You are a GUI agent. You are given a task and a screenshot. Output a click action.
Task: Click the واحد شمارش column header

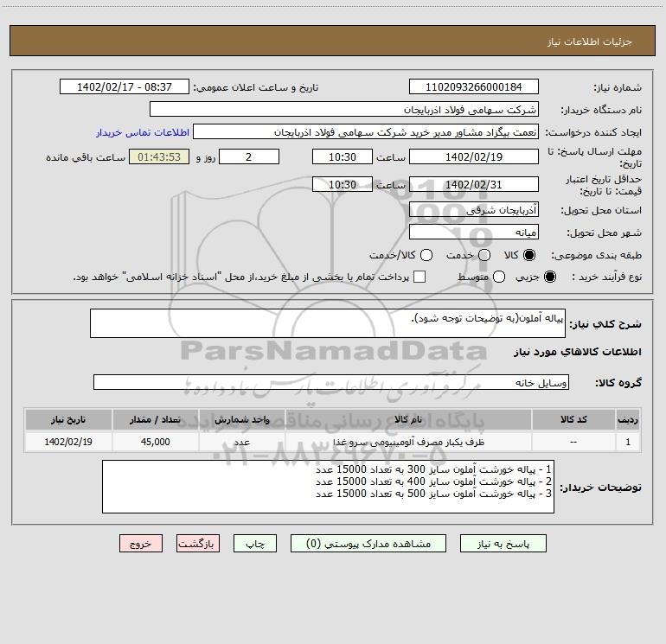pos(241,419)
